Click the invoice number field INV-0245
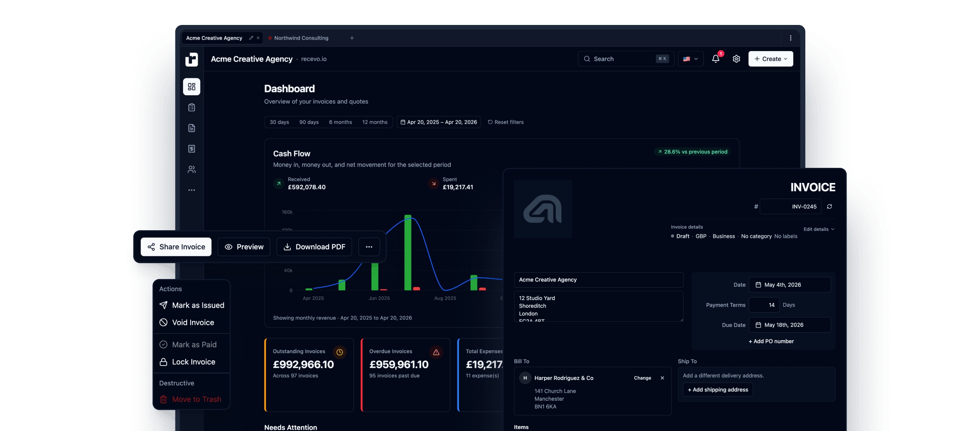This screenshot has width=980, height=431. 790,206
